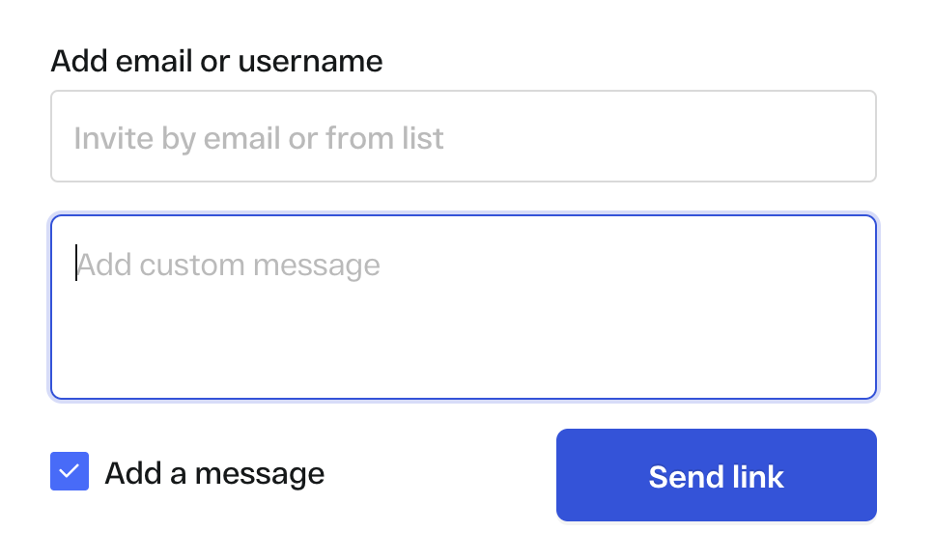Uncheck the 'Add a message' checkbox
This screenshot has width=933, height=560.
70,472
